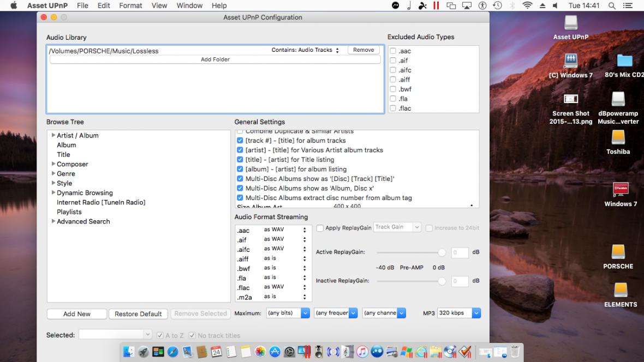This screenshot has width=644, height=362.
Task: Click the Add Folder button
Action: click(x=215, y=59)
